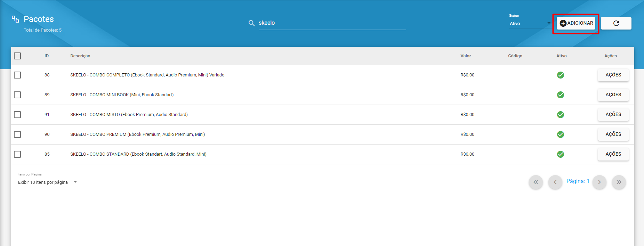Click the Página: 1 indicator

coord(578,181)
